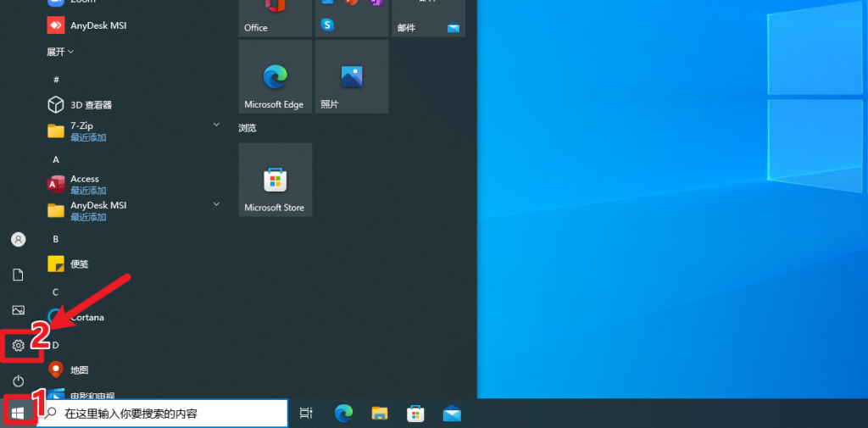Click the Power icon in Start menu

click(x=18, y=381)
